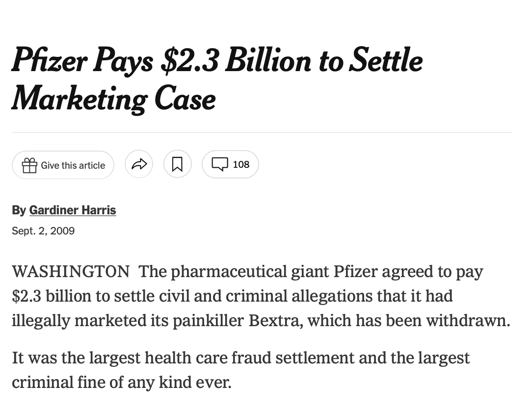Open the 108 comments count
Viewport: 532px width, 411px height.
(241, 164)
